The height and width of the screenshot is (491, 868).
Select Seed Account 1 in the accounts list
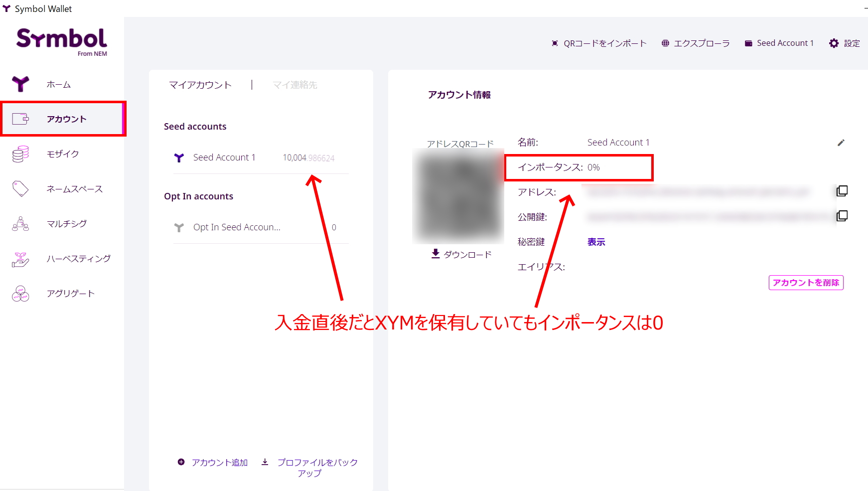click(225, 158)
